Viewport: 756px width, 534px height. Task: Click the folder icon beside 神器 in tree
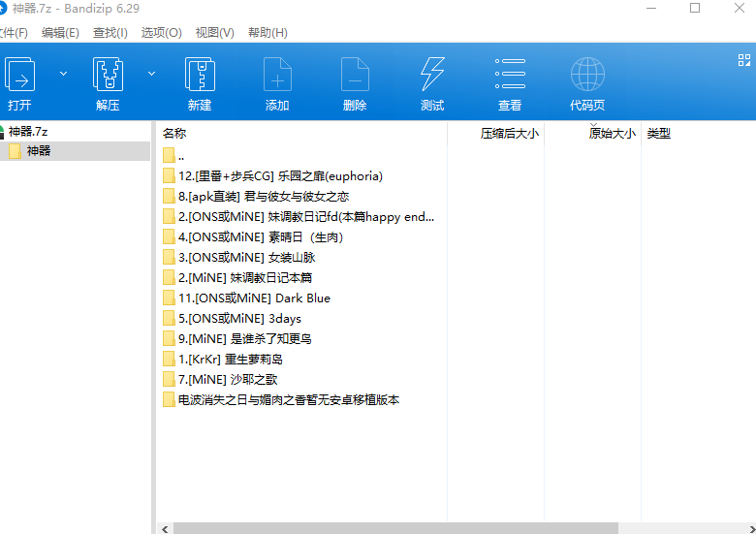point(15,151)
